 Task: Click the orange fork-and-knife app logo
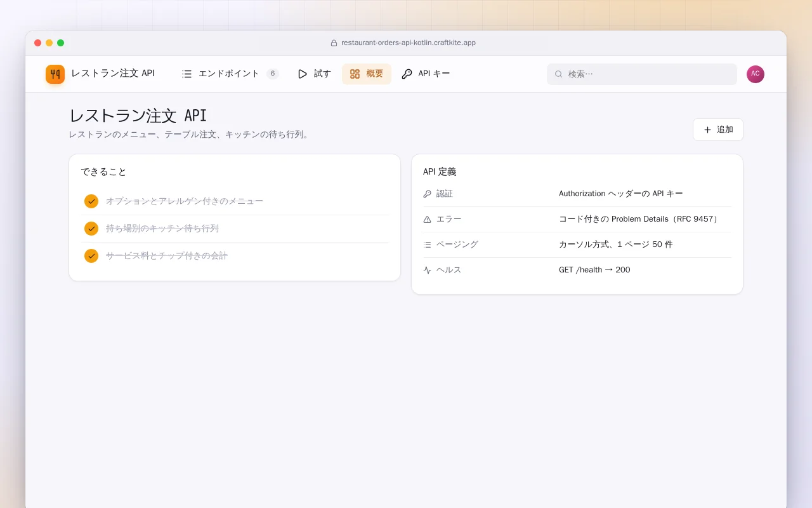point(55,74)
